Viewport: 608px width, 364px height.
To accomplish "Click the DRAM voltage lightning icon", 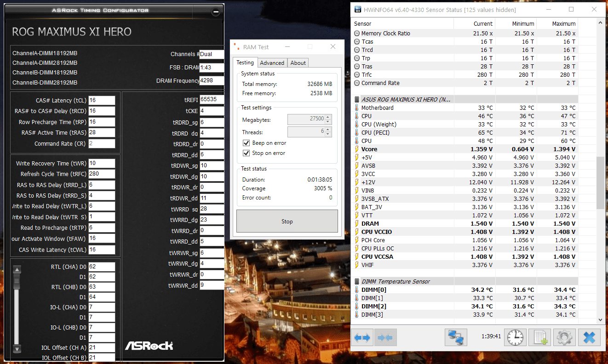I will click(357, 224).
